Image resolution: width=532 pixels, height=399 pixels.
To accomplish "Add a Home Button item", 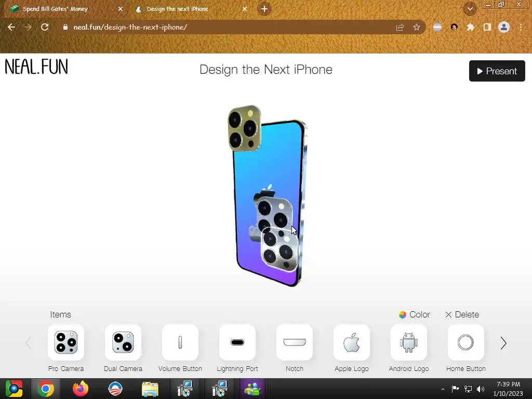I will (x=466, y=342).
